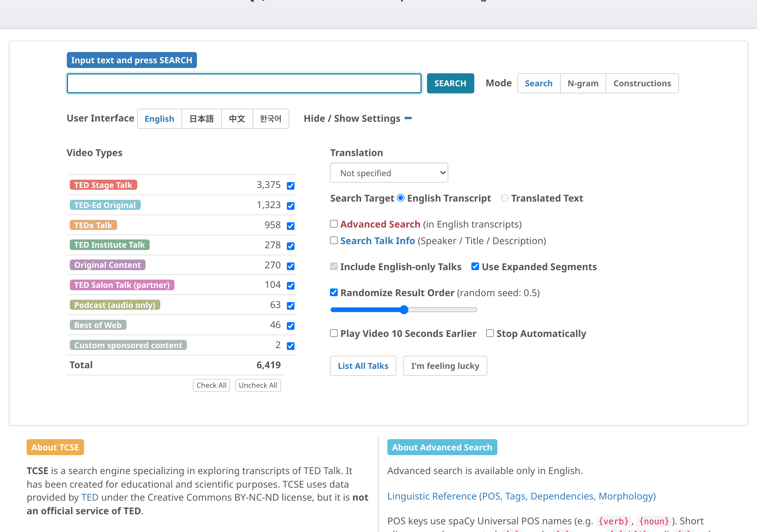Switch to Constructions mode
The width and height of the screenshot is (757, 532).
pyautogui.click(x=642, y=83)
